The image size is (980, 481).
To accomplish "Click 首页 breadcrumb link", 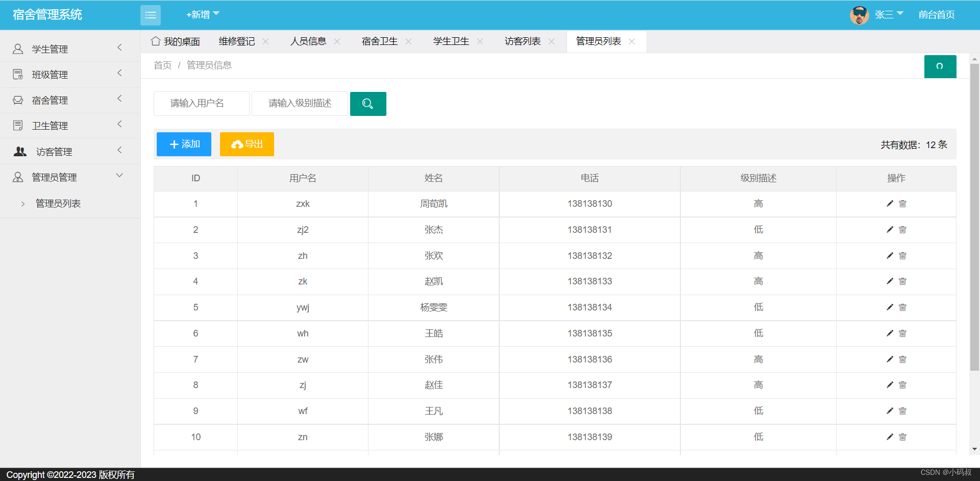I will (x=163, y=65).
